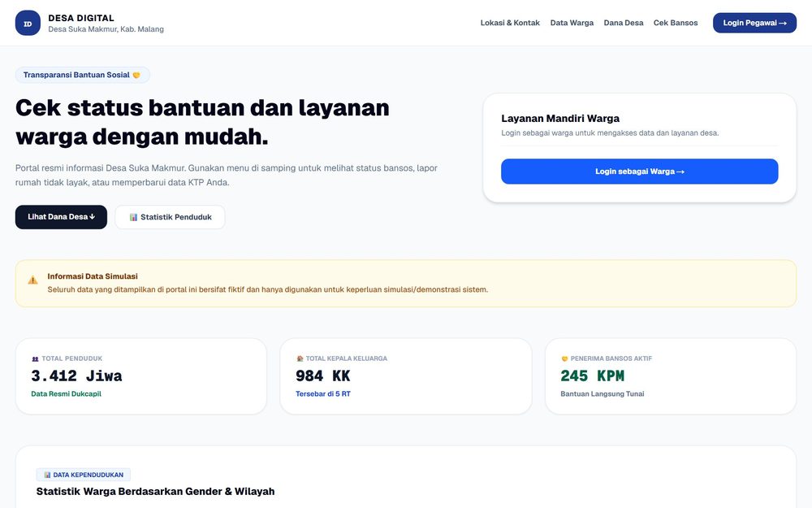Click the handshake emoji in Transparansi badge
The height and width of the screenshot is (508, 812).
[136, 75]
